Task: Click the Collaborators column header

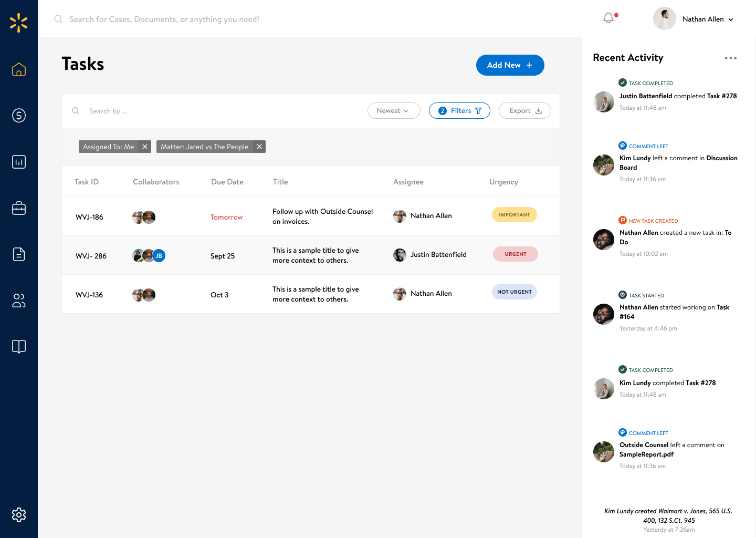Action: pyautogui.click(x=156, y=182)
